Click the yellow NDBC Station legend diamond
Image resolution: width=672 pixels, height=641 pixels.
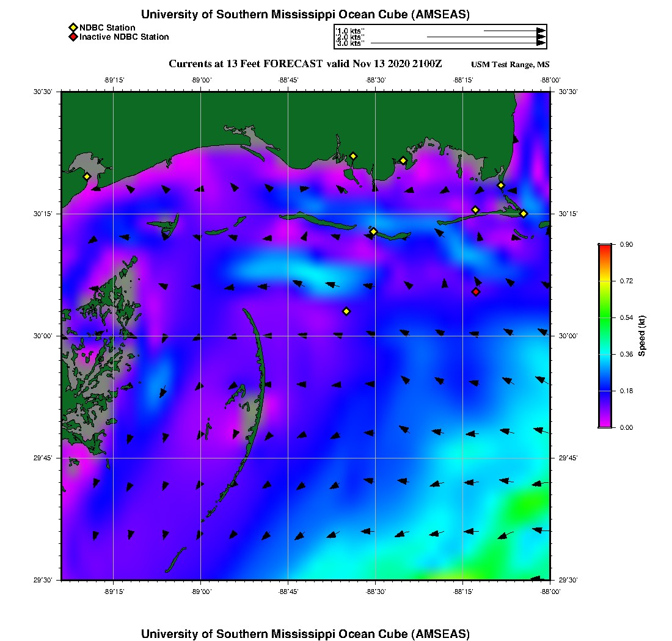tap(73, 27)
